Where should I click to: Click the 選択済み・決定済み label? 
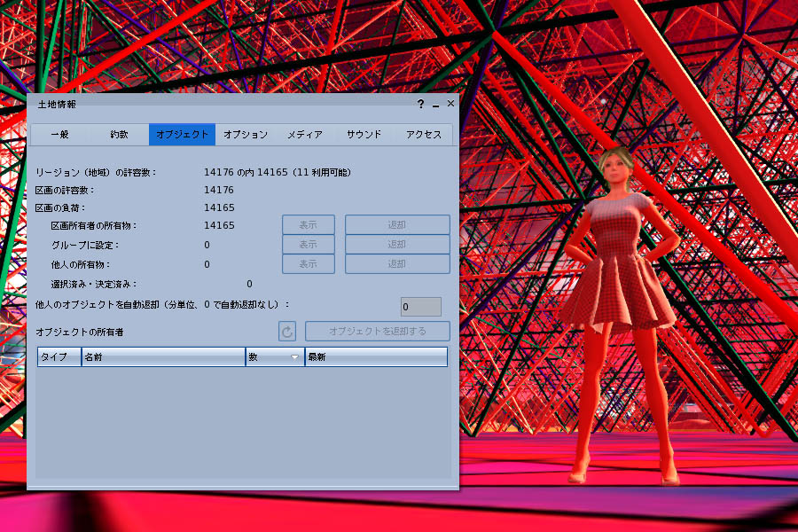(94, 284)
